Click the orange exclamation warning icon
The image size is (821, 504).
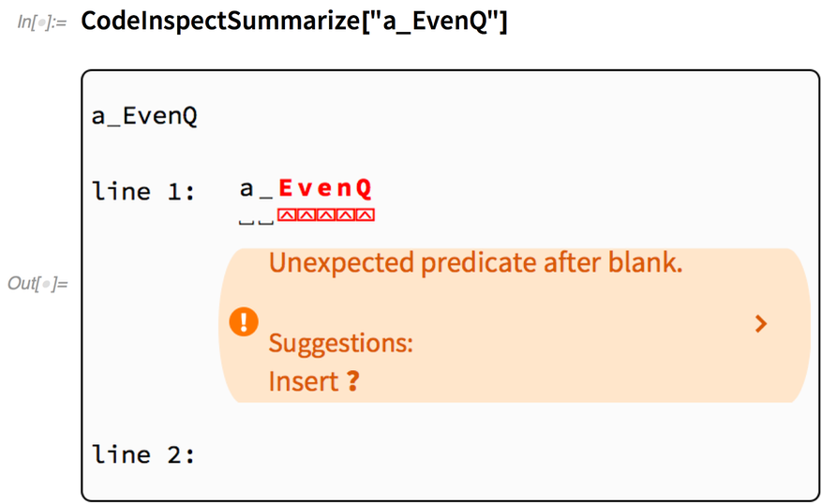point(243,323)
